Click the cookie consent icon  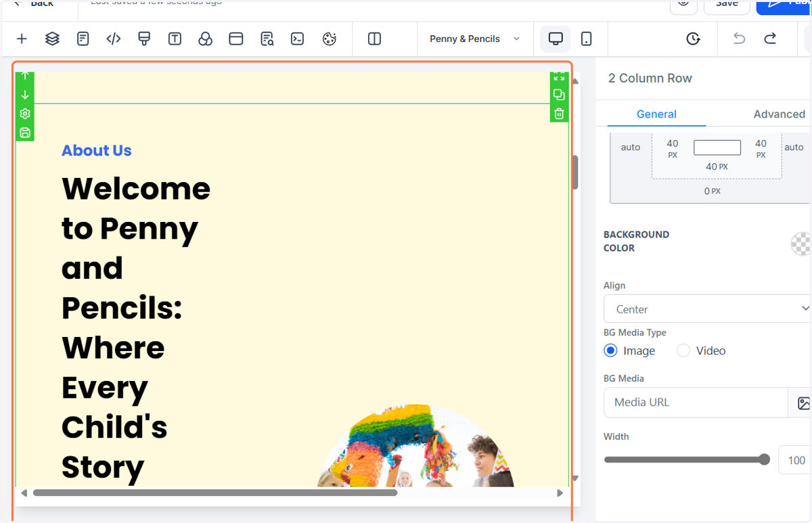coord(330,39)
